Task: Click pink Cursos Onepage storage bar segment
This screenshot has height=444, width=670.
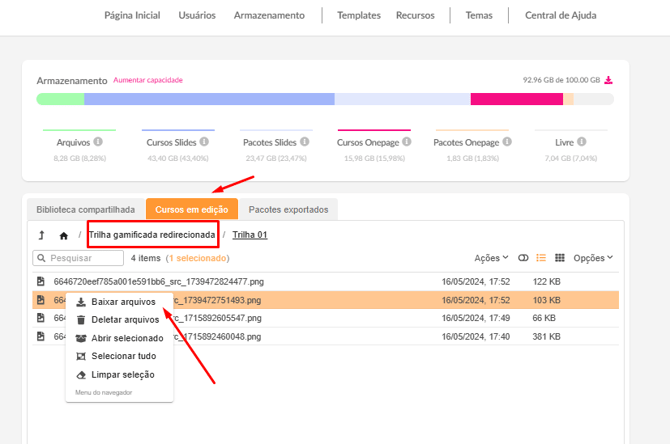Action: click(x=516, y=99)
